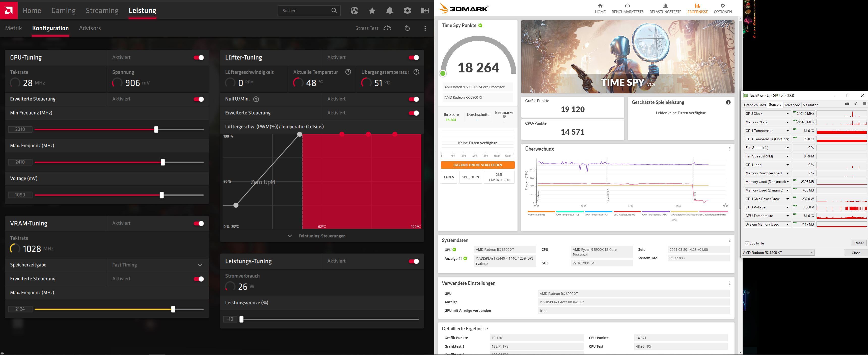Open favorites star icon in Radeon Software
Screen dimensions: 868x355
(372, 11)
